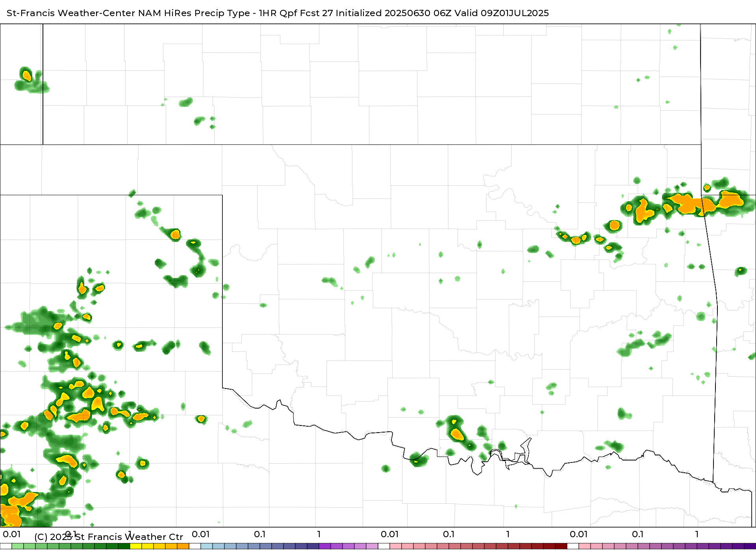Click the lightest green swatch in the legend
This screenshot has height=551, width=756.
pyautogui.click(x=18, y=546)
